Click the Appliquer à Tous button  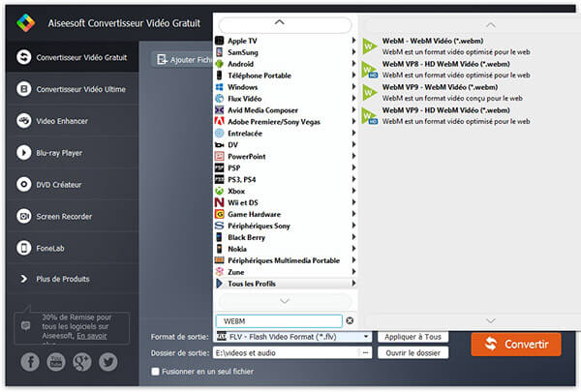(x=413, y=337)
